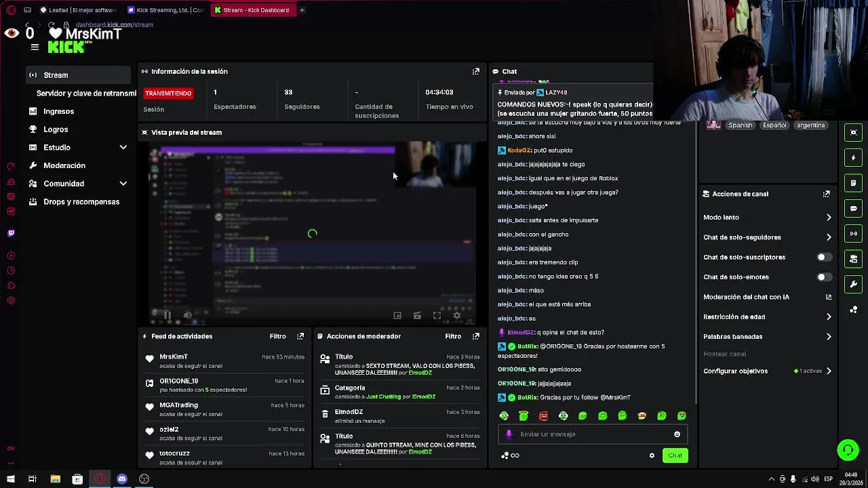
Task: Switch to the Leaited browser tab
Action: point(79,10)
